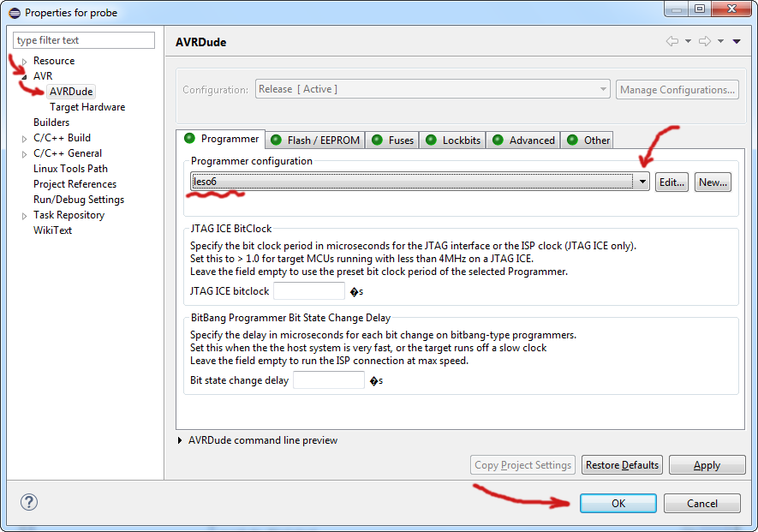Click the help question mark icon

29,502
